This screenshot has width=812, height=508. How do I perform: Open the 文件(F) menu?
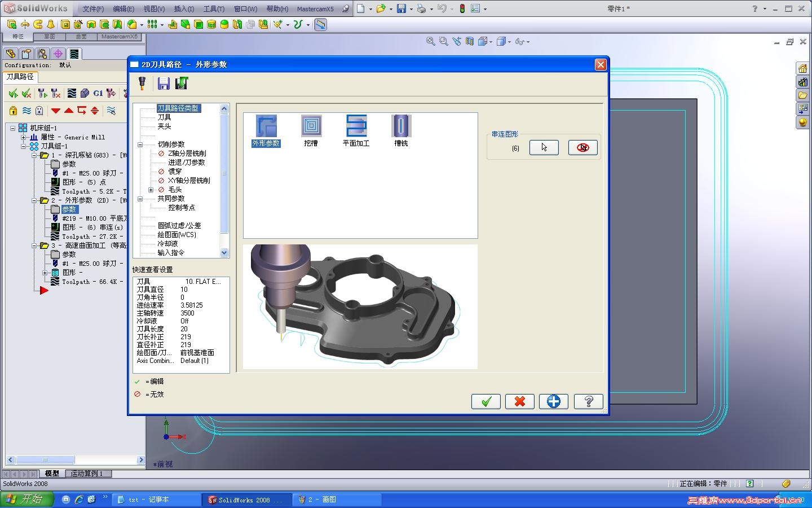click(x=93, y=9)
